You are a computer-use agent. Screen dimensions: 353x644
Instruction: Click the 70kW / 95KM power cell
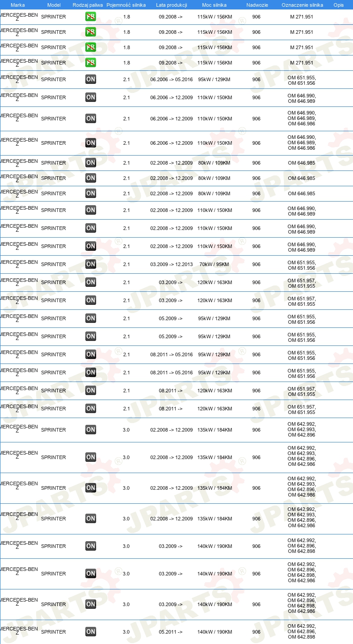pyautogui.click(x=214, y=264)
